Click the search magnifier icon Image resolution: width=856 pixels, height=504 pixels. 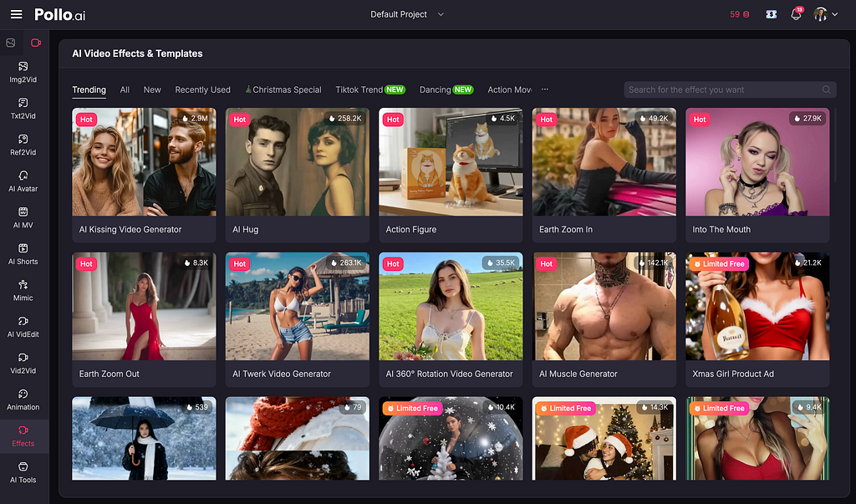[826, 89]
